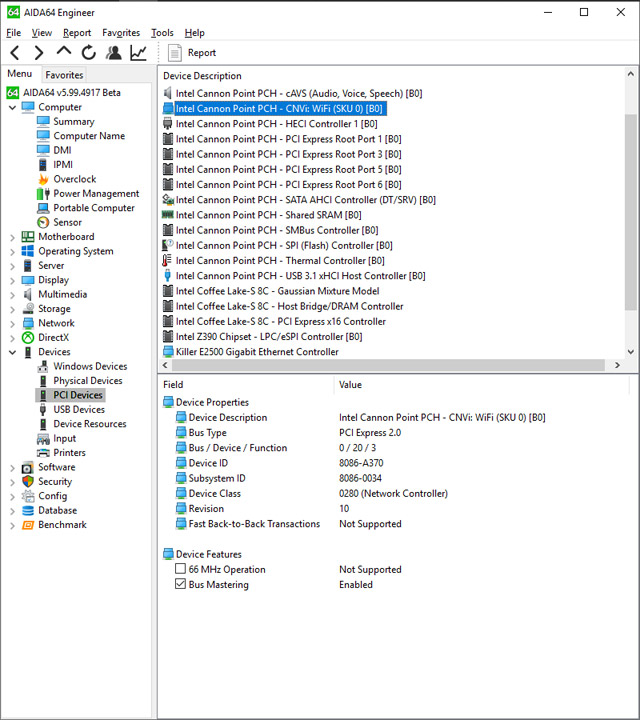Collapse the Computer tree node

[x=12, y=107]
